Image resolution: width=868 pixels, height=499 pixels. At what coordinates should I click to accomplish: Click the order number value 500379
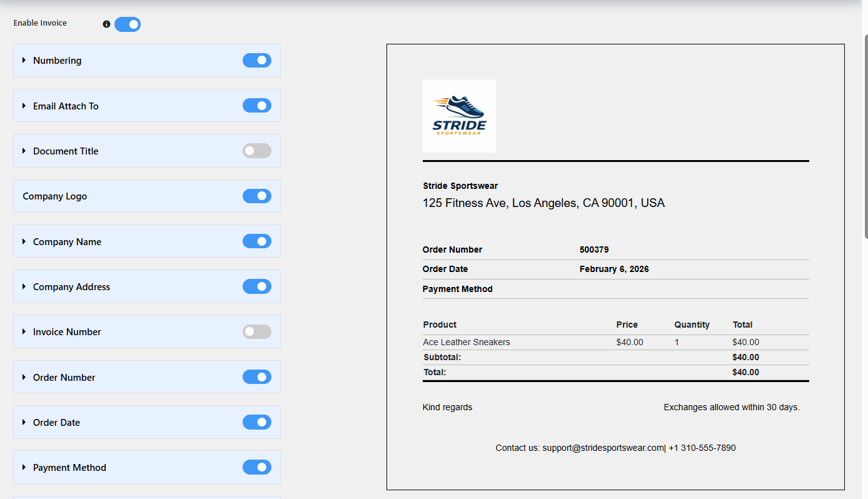point(594,249)
